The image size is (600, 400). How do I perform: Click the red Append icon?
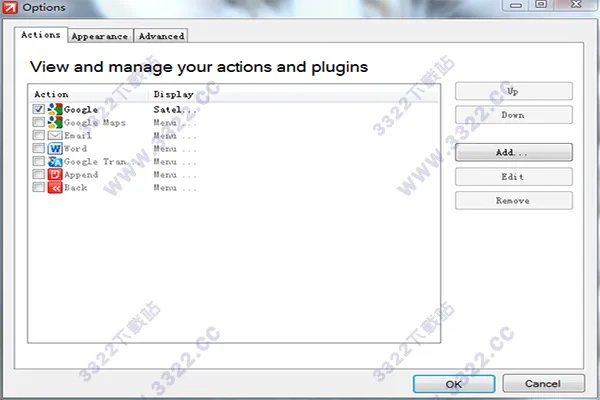pos(55,174)
